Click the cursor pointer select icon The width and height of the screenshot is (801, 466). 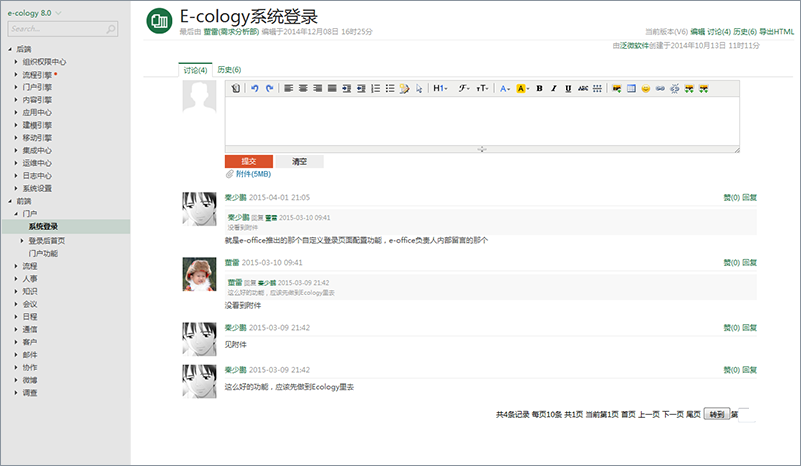click(x=419, y=88)
